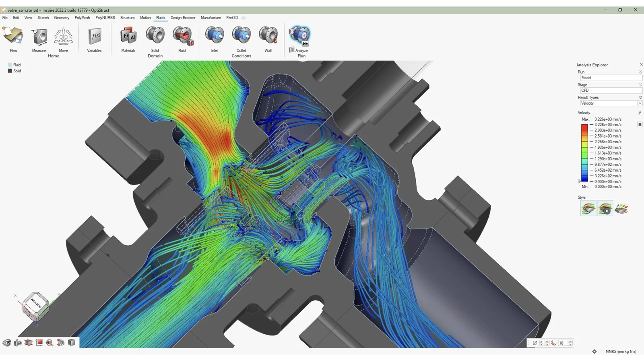This screenshot has height=362, width=644.
Task: Activate the Move tool
Action: 64,36
